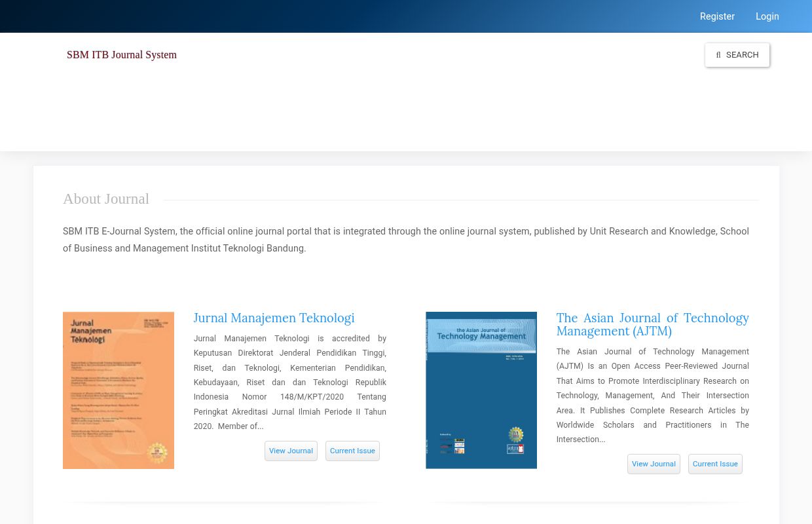Click the SBM ITB E-Journal System description paragraph
This screenshot has width=812, height=524.
click(406, 240)
